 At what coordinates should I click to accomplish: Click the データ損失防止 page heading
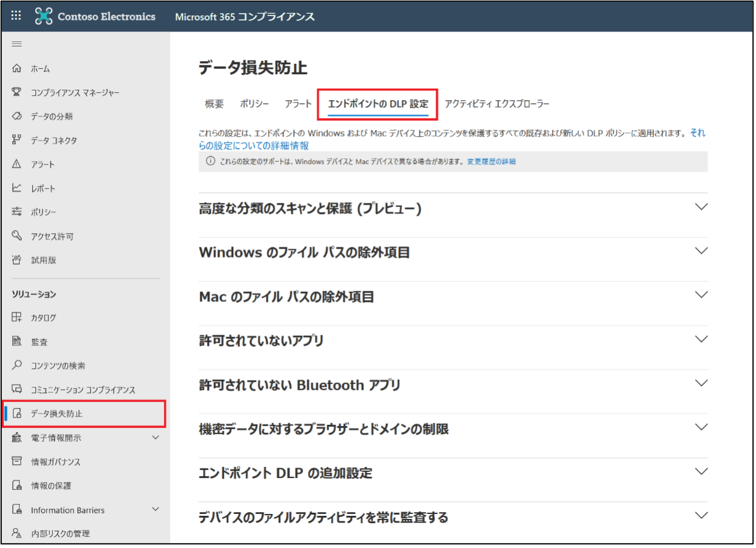(x=252, y=67)
